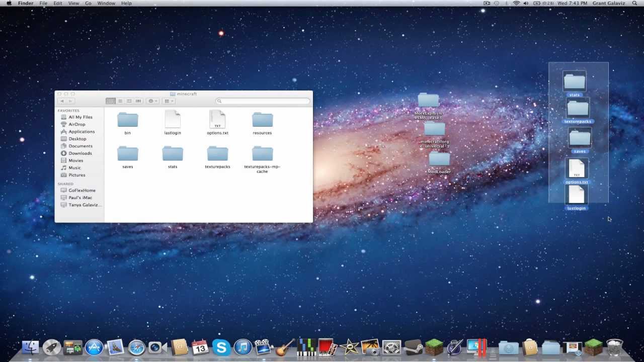Open Grant Galaviz user menu

coord(608,3)
